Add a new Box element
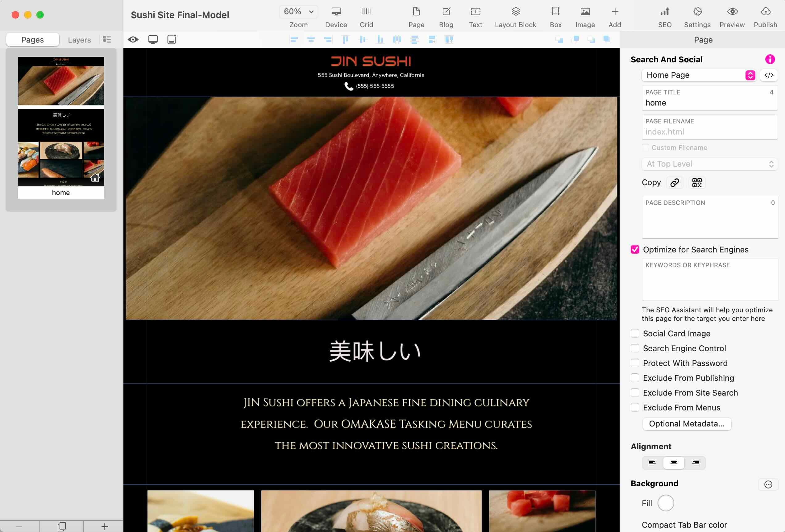Image resolution: width=785 pixels, height=532 pixels. click(x=555, y=12)
